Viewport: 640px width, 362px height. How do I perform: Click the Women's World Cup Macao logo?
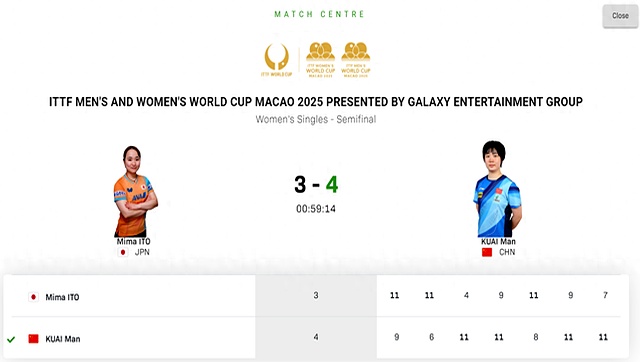(x=320, y=60)
